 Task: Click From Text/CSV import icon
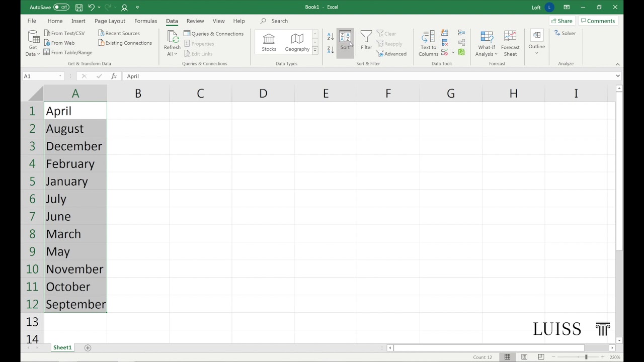pyautogui.click(x=47, y=33)
